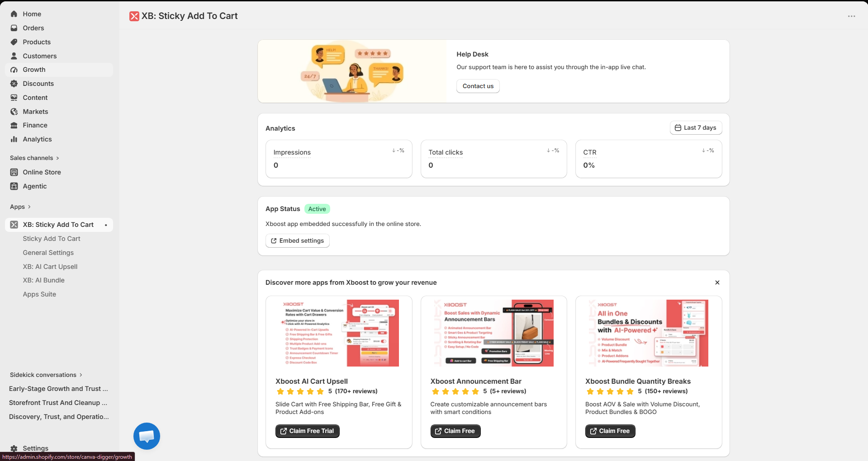The height and width of the screenshot is (461, 868).
Task: Open Early-Stage Growth and Trust conversation
Action: click(x=59, y=389)
